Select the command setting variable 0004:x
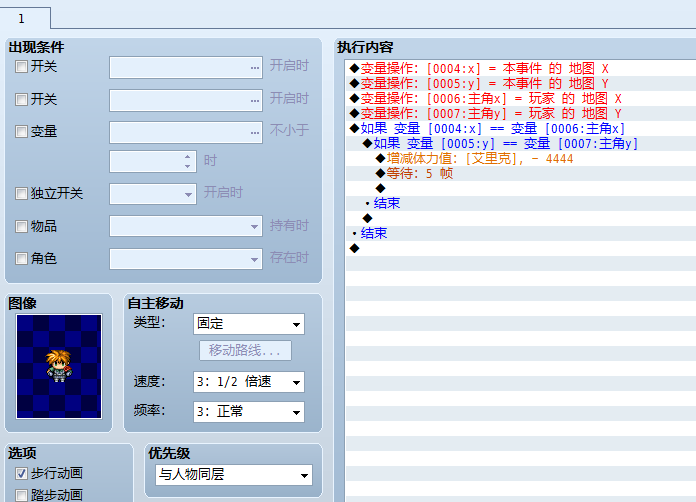 (x=520, y=69)
